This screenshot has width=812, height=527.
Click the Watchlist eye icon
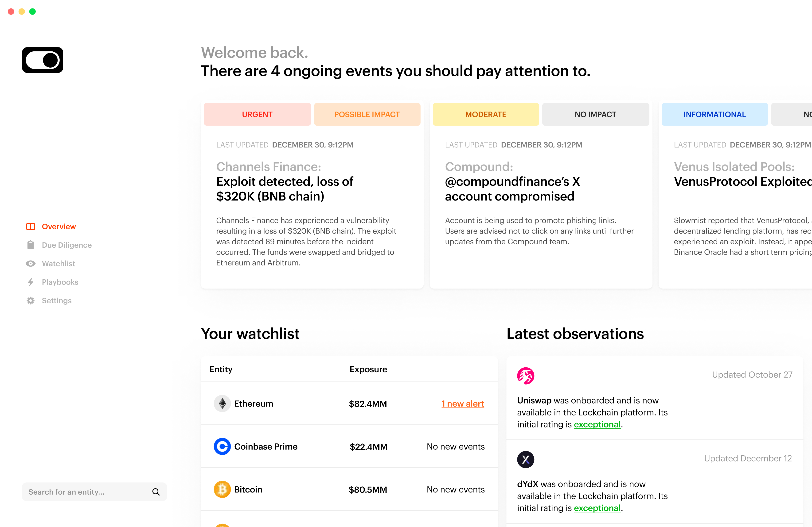coord(31,263)
